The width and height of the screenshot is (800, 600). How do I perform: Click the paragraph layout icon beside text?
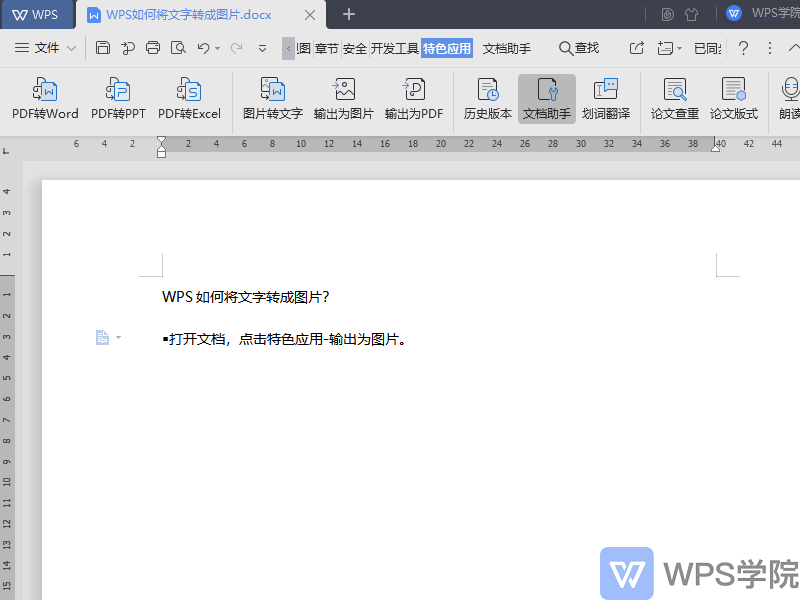point(102,337)
